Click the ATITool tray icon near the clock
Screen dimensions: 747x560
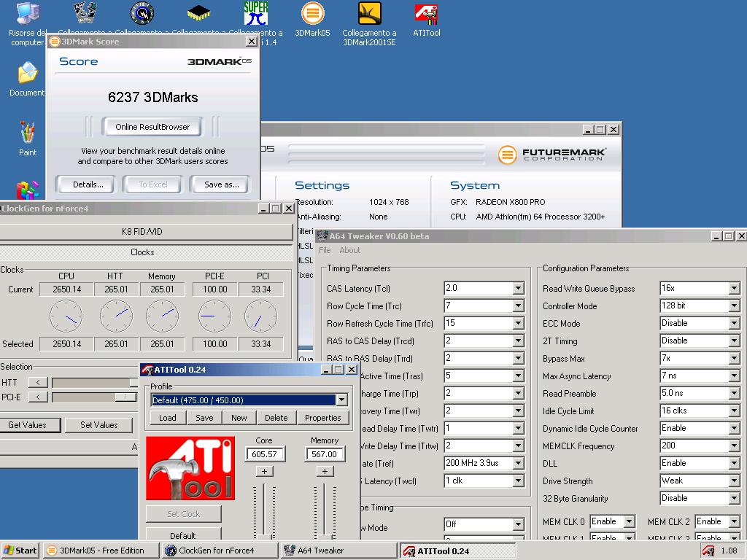(x=708, y=551)
